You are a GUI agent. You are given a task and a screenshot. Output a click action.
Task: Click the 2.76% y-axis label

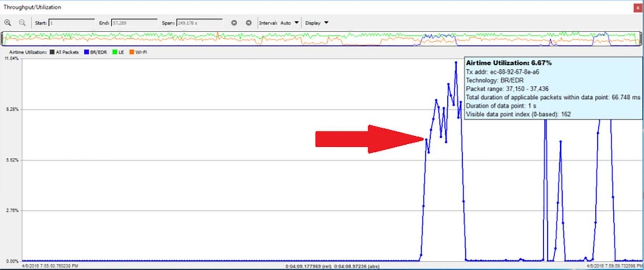(11, 211)
